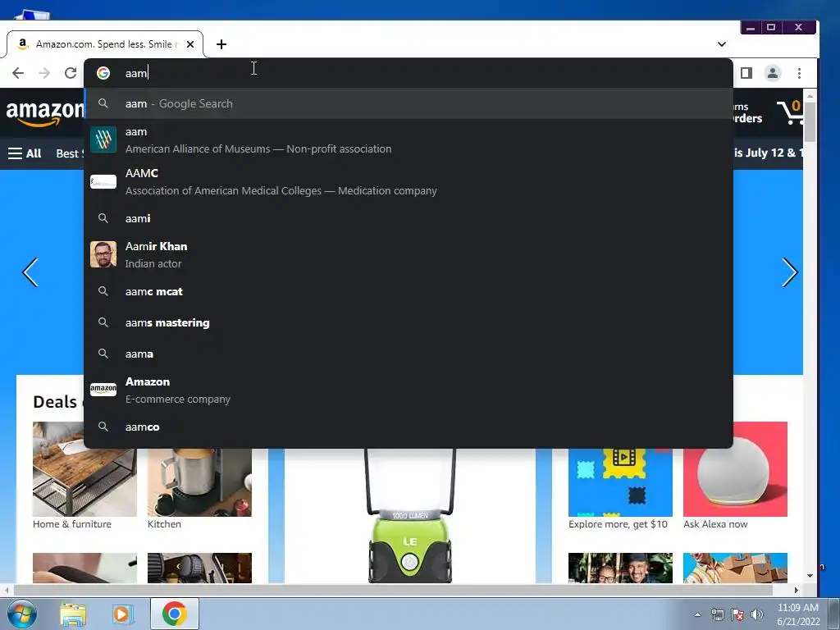
Task: Open the Amazon shopping cart
Action: (790, 112)
